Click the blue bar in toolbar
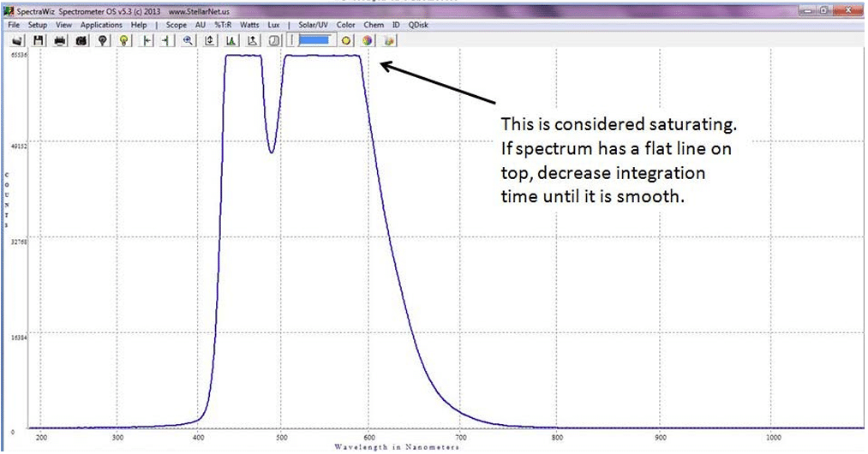This screenshot has height=454, width=868. (x=314, y=40)
